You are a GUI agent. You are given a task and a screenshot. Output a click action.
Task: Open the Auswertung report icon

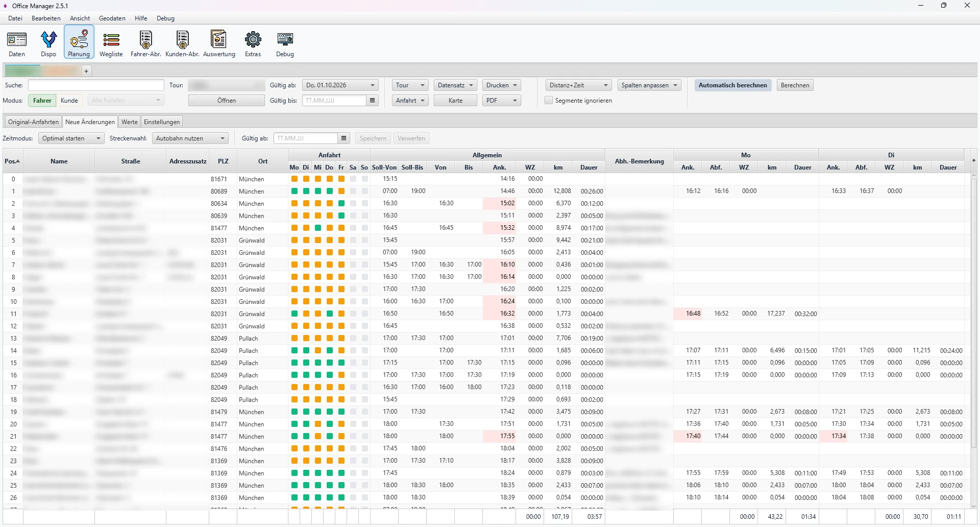[x=219, y=43]
